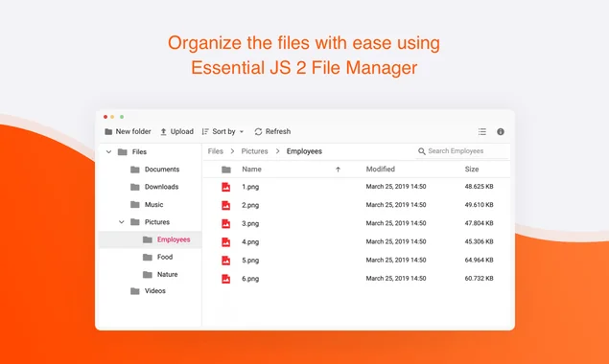Click the Pictures folder icon in tree
This screenshot has height=364, width=609.
[135, 222]
